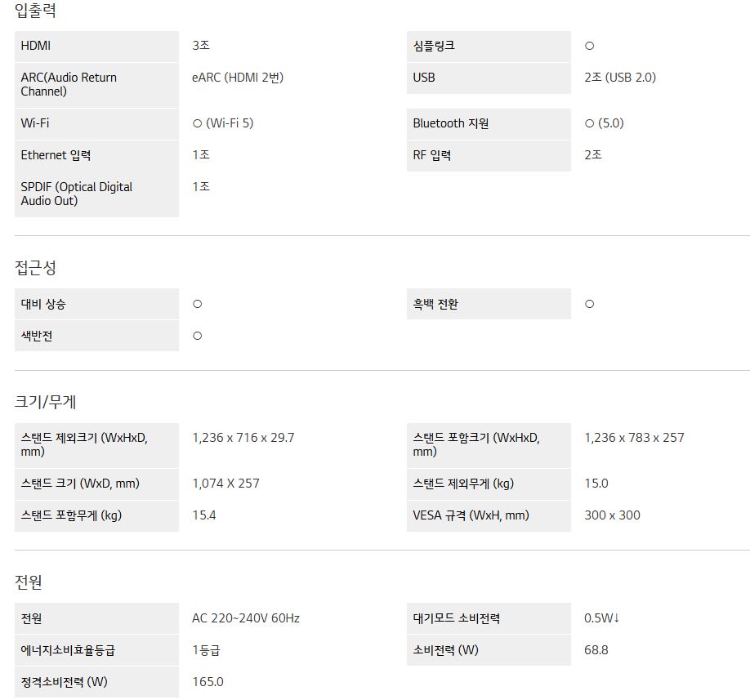The image size is (750, 700).
Task: Click the circle mark beside 대비 상승
Action: [197, 304]
